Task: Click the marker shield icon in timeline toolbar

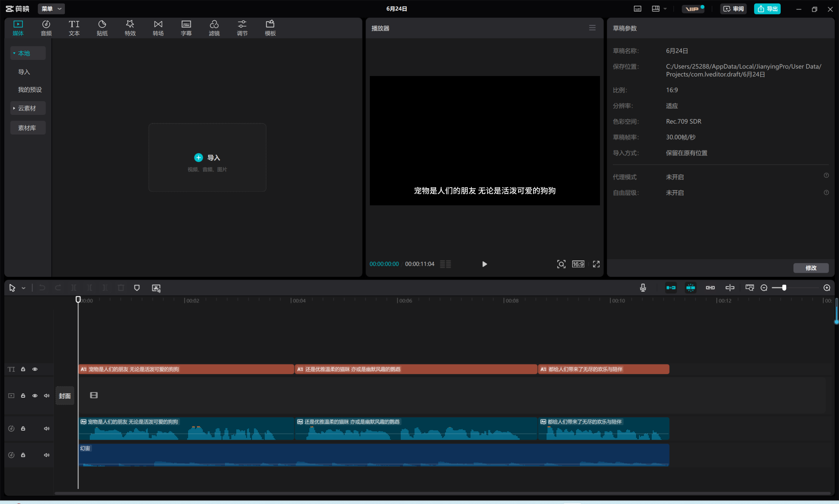Action: 137,288
